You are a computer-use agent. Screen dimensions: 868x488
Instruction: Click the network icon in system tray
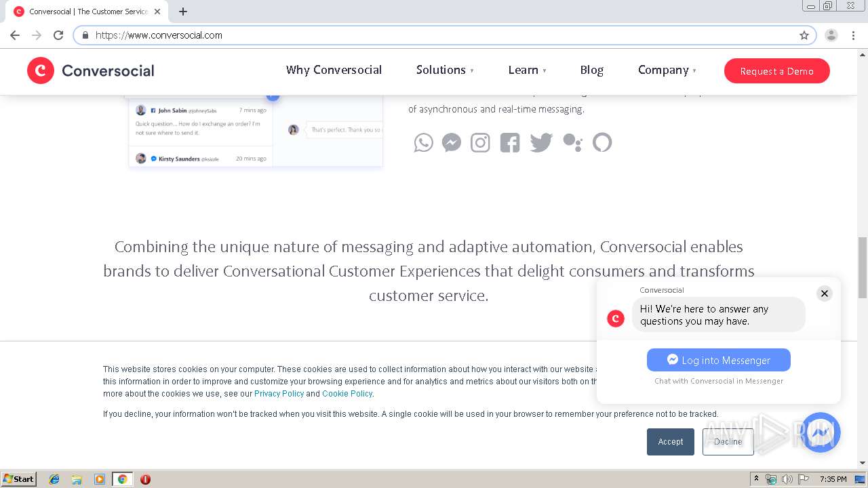(x=771, y=479)
